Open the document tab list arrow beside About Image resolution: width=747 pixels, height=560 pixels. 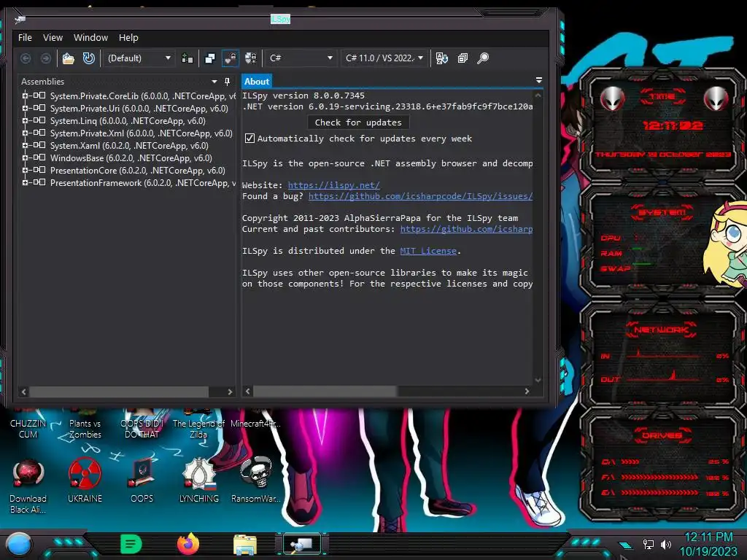pos(539,80)
